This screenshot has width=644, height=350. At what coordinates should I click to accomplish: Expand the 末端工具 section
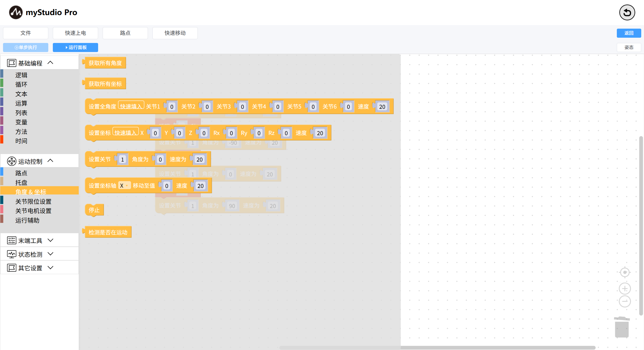pyautogui.click(x=50, y=240)
